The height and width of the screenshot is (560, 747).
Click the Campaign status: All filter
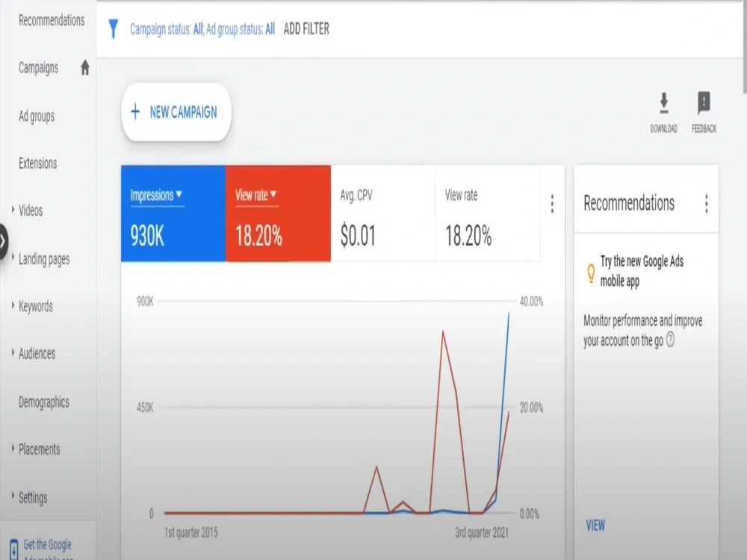(x=166, y=30)
